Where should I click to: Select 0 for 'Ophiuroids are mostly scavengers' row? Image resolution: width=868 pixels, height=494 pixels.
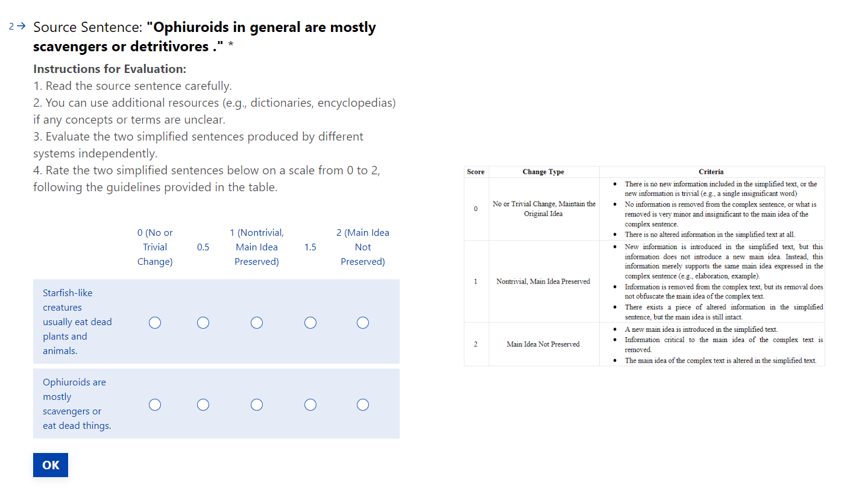155,405
